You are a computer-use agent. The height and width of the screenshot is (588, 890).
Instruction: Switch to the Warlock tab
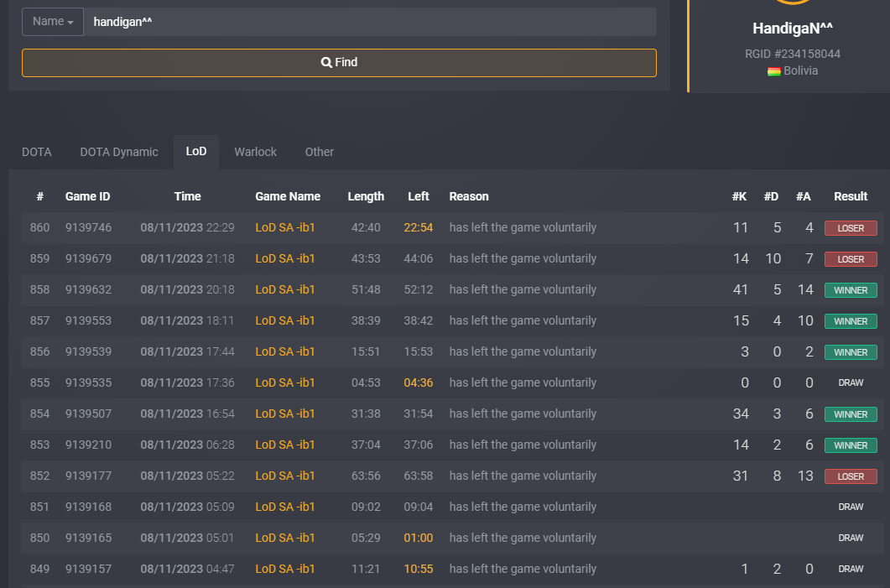click(x=255, y=152)
